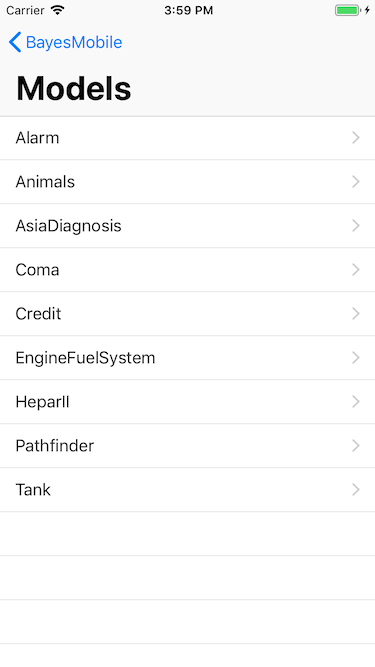
Task: Open the Credit model entry
Action: click(x=188, y=314)
